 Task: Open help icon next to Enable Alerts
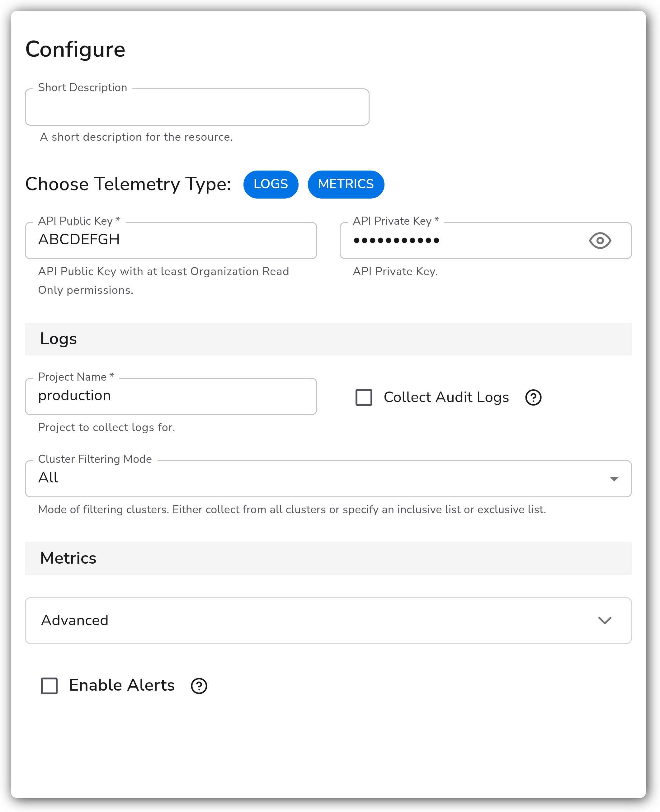pos(199,686)
